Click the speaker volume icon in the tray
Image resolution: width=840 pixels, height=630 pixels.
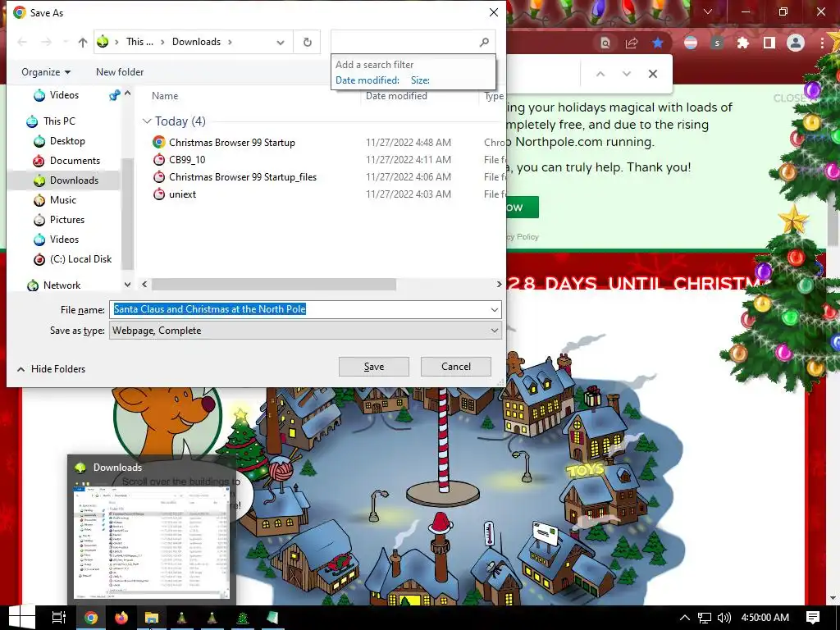[x=724, y=618]
